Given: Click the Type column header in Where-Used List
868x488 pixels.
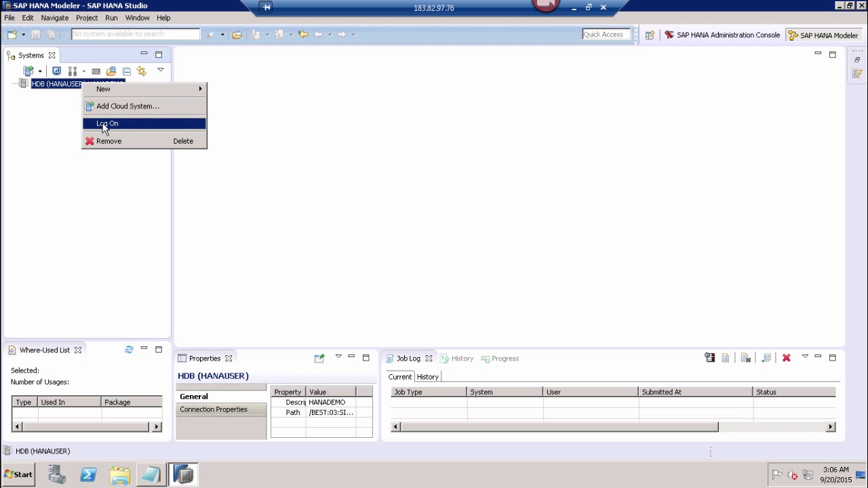Looking at the screenshot, I should click(x=24, y=402).
